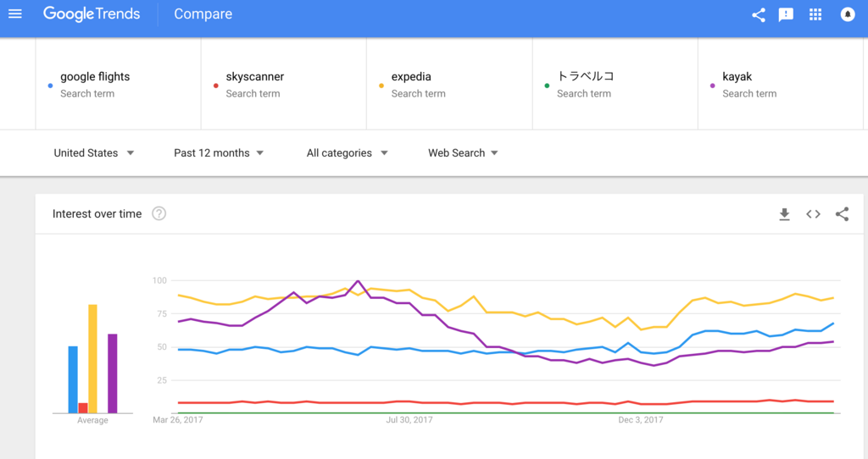Screen dimensions: 868x459
Task: Click the Average label under bars
Action: 92,420
